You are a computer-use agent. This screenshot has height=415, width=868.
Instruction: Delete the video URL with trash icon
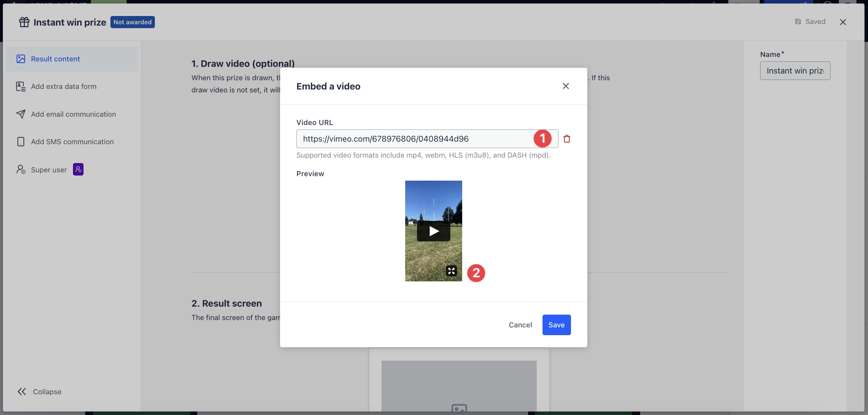pos(567,139)
